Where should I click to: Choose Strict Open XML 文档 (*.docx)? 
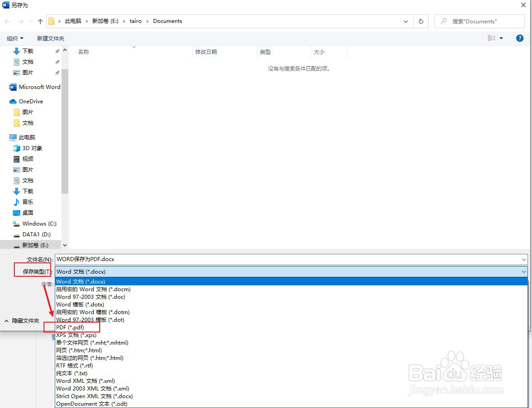pos(291,396)
